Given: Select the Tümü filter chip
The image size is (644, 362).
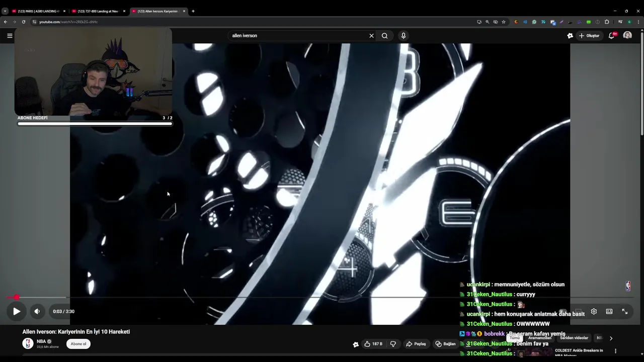Looking at the screenshot, I should [515, 338].
